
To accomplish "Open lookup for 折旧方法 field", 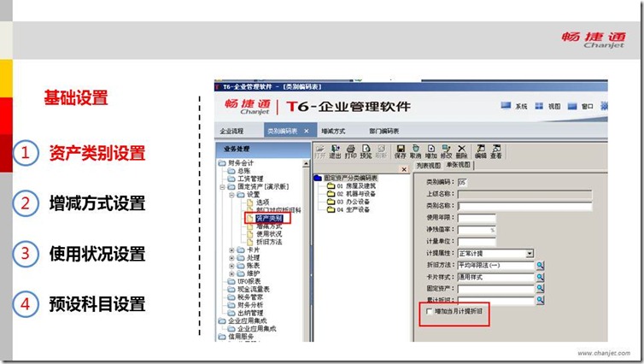I will pos(540,266).
